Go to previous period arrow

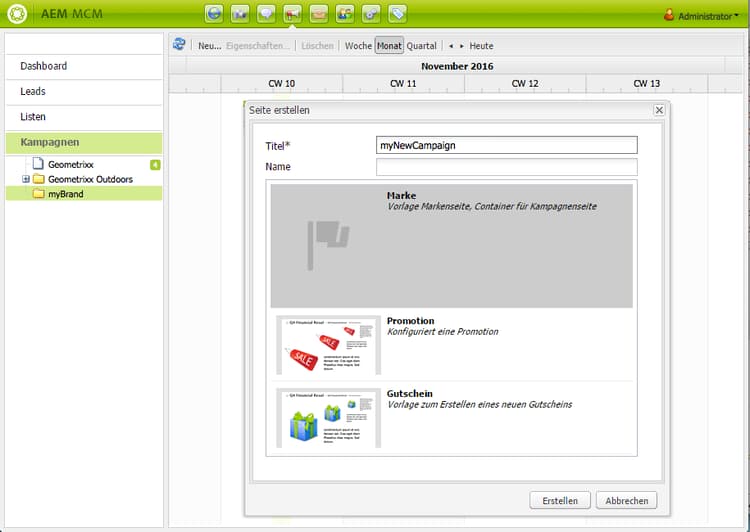tap(451, 46)
